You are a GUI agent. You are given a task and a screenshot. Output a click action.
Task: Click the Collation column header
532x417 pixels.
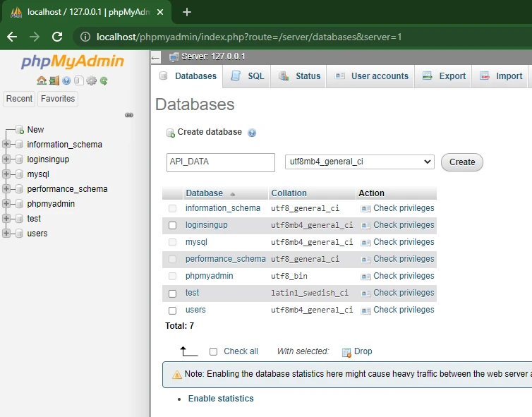coord(289,193)
